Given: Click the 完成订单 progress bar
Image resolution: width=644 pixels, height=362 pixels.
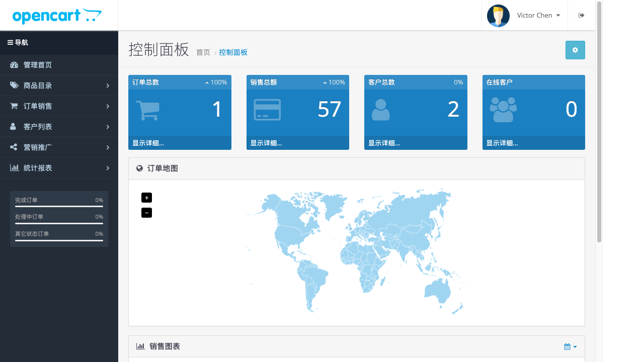Looking at the screenshot, I should click(x=59, y=206).
